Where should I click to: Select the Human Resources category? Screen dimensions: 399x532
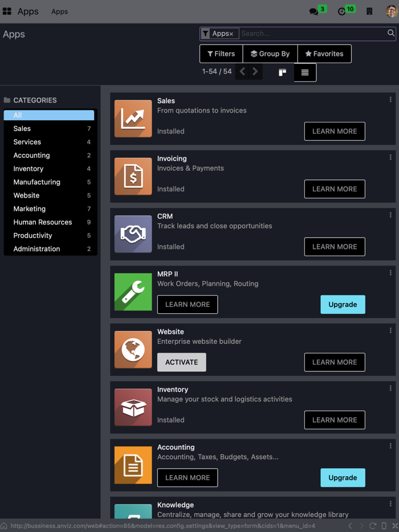point(49,222)
